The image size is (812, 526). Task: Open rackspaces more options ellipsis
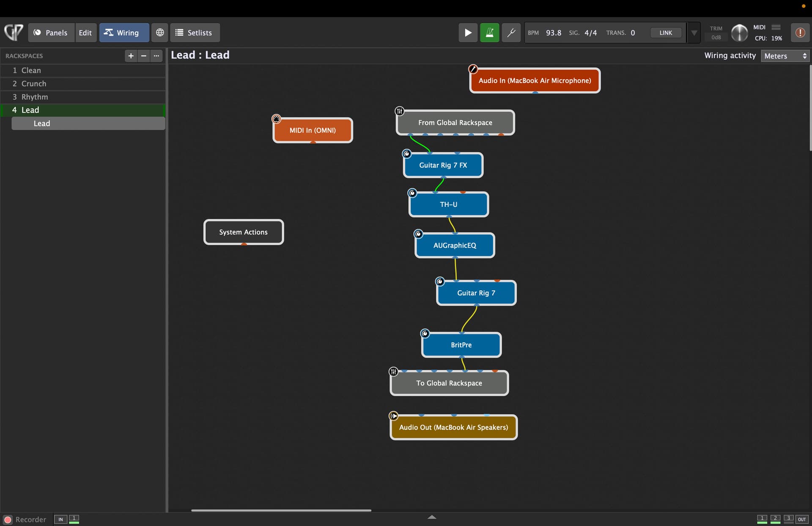156,56
